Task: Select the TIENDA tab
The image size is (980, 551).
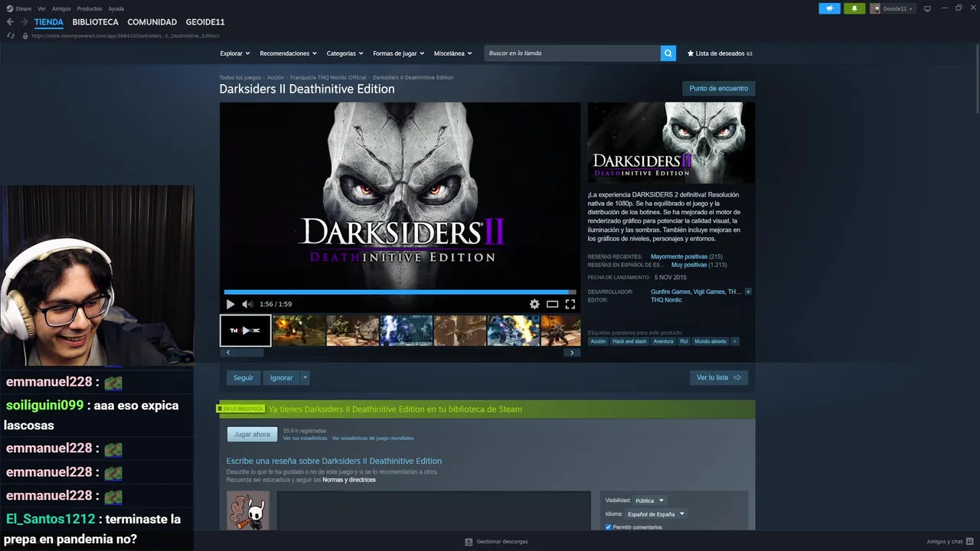Action: [49, 22]
